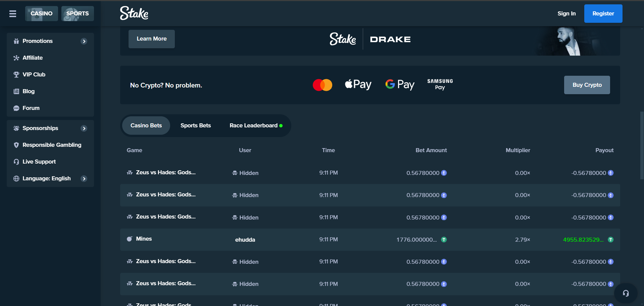Click Tether coin icon in Mines payout
The height and width of the screenshot is (306, 644).
(x=611, y=240)
